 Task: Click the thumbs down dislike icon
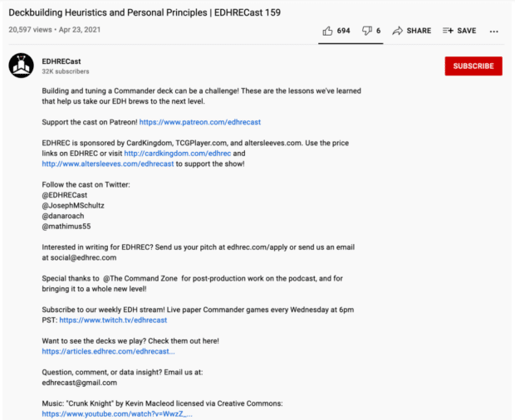pos(366,31)
